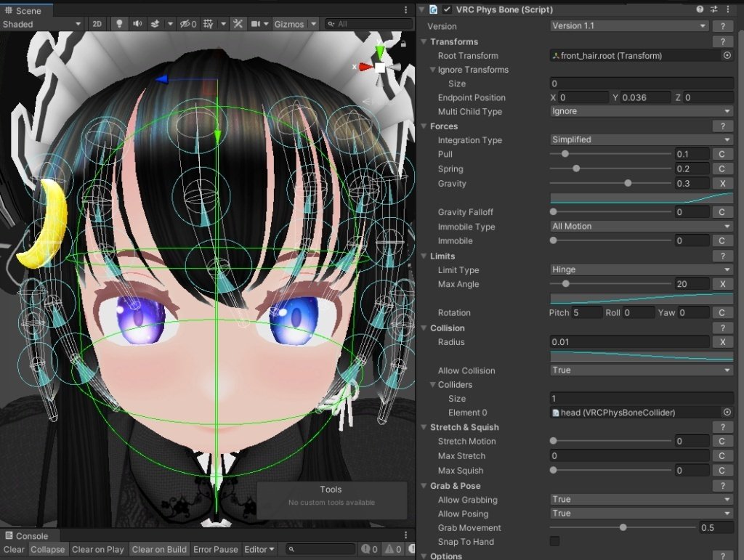
Task: Open Multi Child Type dropdown
Action: 642,111
